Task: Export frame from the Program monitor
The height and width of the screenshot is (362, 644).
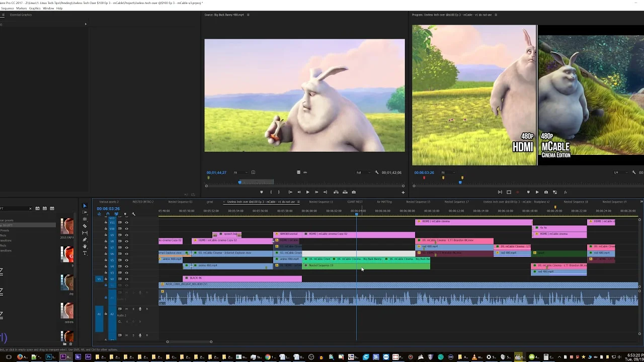Action: click(546, 192)
